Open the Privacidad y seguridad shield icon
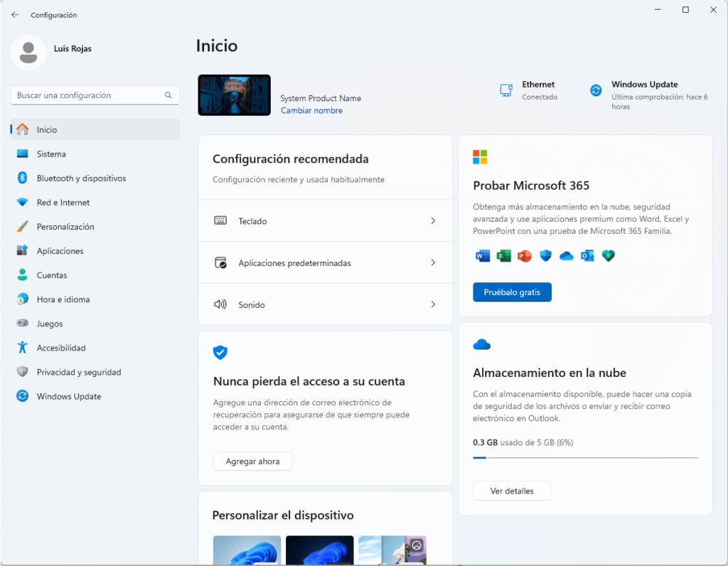 (x=22, y=372)
